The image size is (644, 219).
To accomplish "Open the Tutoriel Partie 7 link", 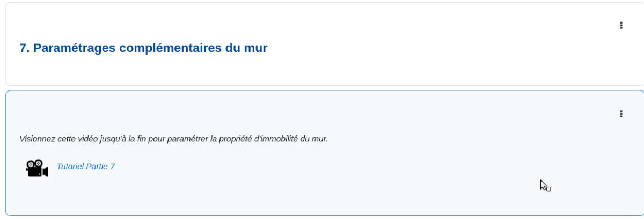I will click(86, 167).
